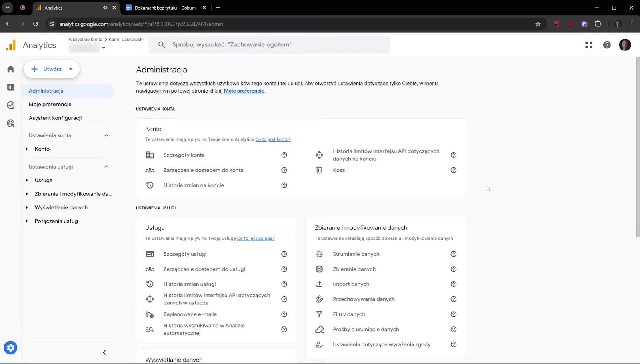Screen dimensions: 640x364
Task: Open the Explore icon in left rail
Action: click(11, 105)
